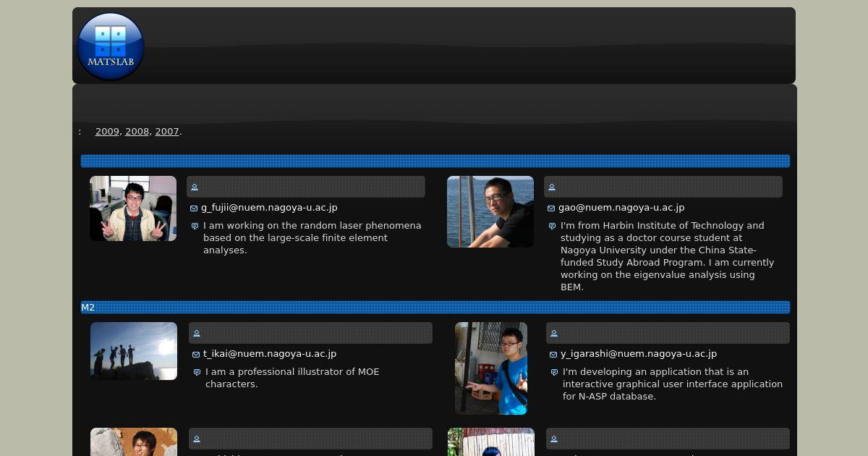Click person icon in bottom-right member card

point(554,439)
